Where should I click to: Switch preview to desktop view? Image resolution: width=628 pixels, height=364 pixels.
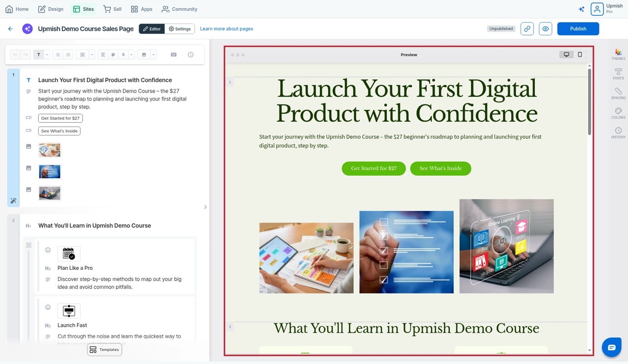[567, 54]
